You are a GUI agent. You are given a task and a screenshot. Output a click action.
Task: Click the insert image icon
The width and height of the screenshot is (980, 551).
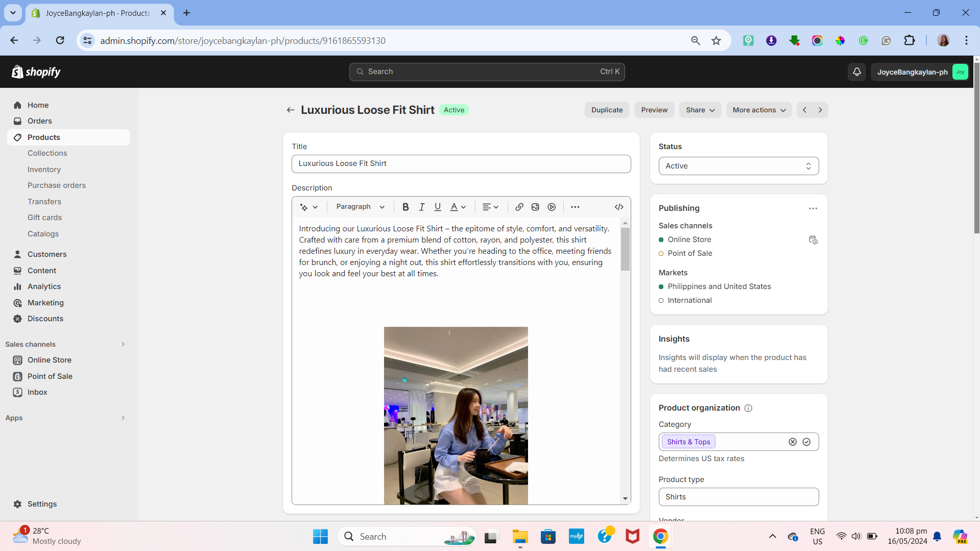click(x=535, y=207)
